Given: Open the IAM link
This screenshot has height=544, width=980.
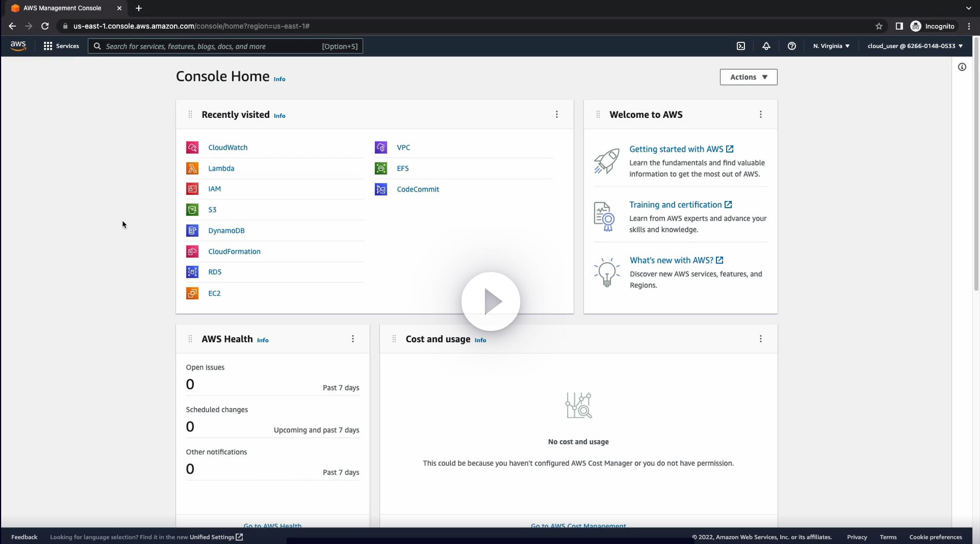Looking at the screenshot, I should point(215,189).
